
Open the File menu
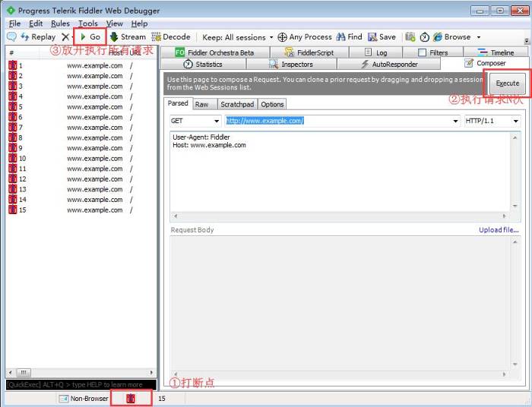point(14,24)
